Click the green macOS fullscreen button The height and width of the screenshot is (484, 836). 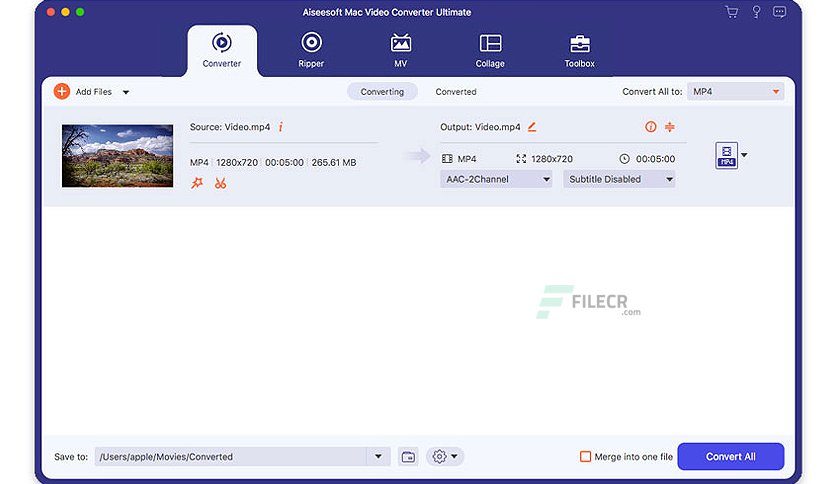(80, 12)
